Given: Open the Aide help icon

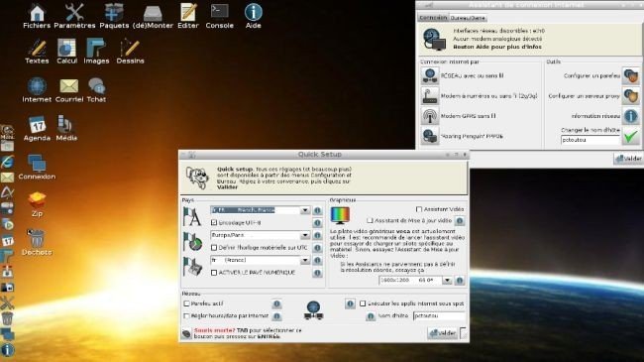Looking at the screenshot, I should coord(253,16).
